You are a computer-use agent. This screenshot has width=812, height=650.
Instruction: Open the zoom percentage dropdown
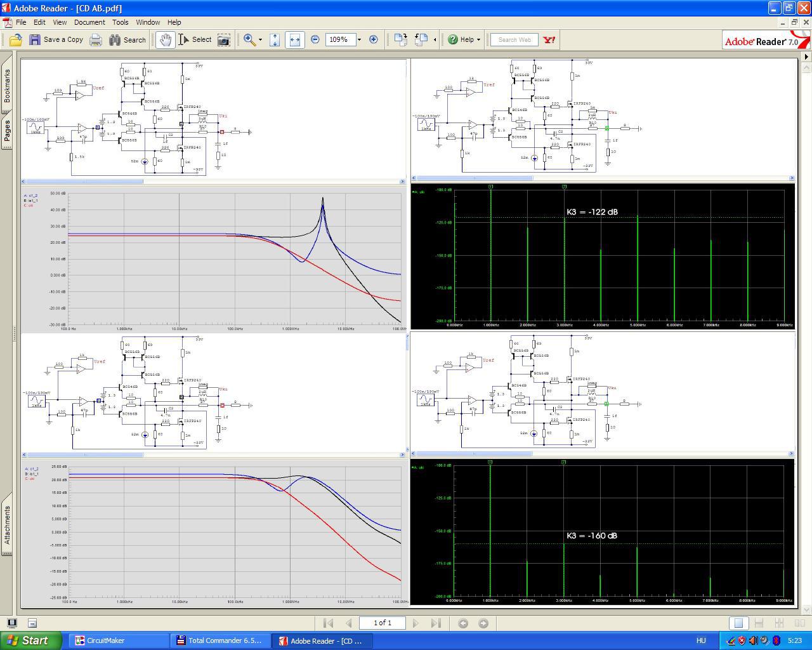[359, 39]
